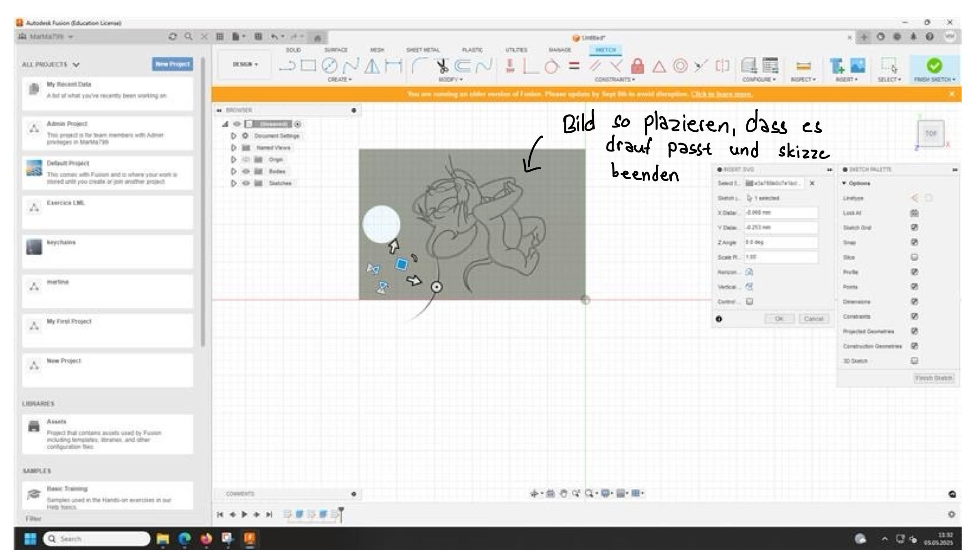Open the Create dropdown menu
Screen dimensions: 979x560
[x=340, y=80]
